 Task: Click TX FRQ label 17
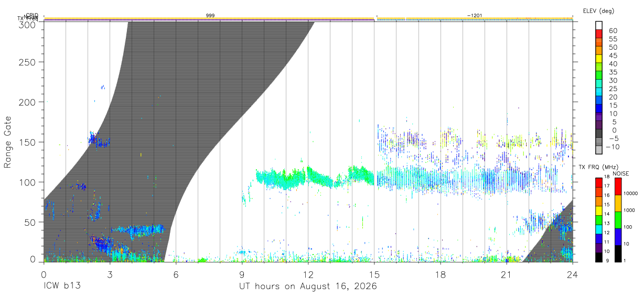607,186
